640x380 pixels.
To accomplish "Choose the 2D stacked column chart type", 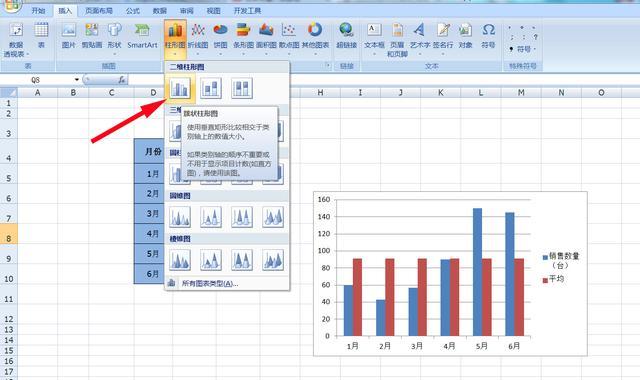I will (211, 88).
